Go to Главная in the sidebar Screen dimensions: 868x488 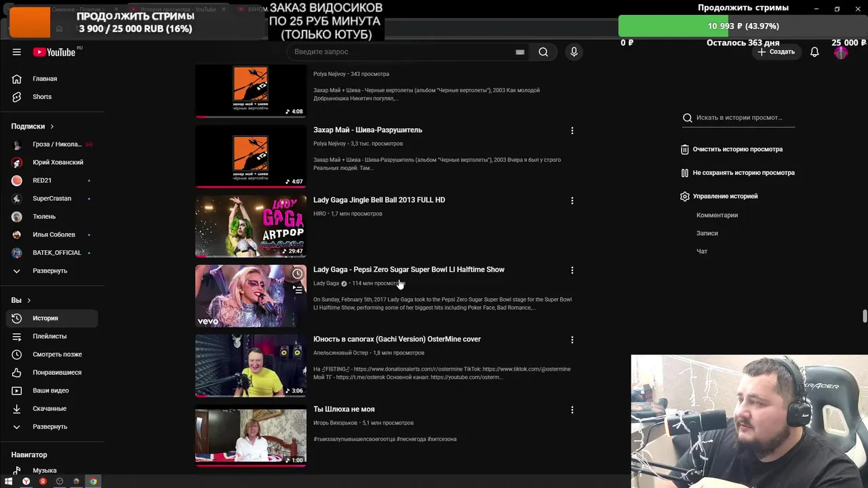[52, 79]
